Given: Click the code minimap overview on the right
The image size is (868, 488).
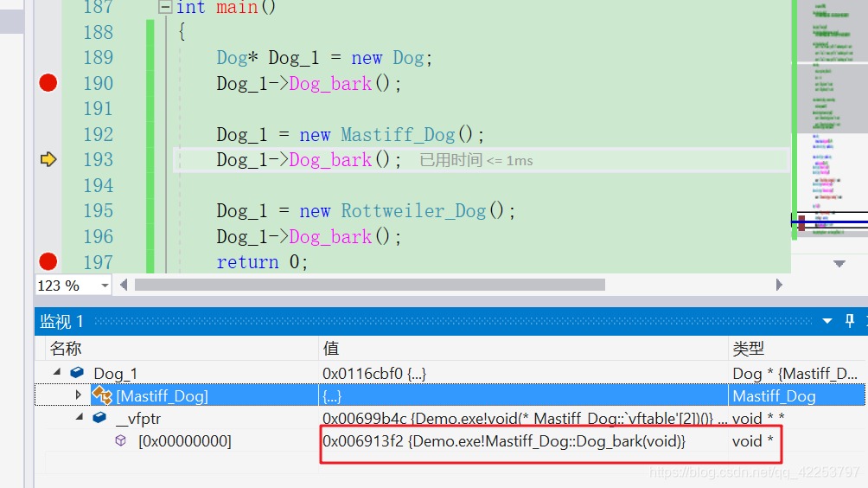Looking at the screenshot, I should click(x=832, y=119).
